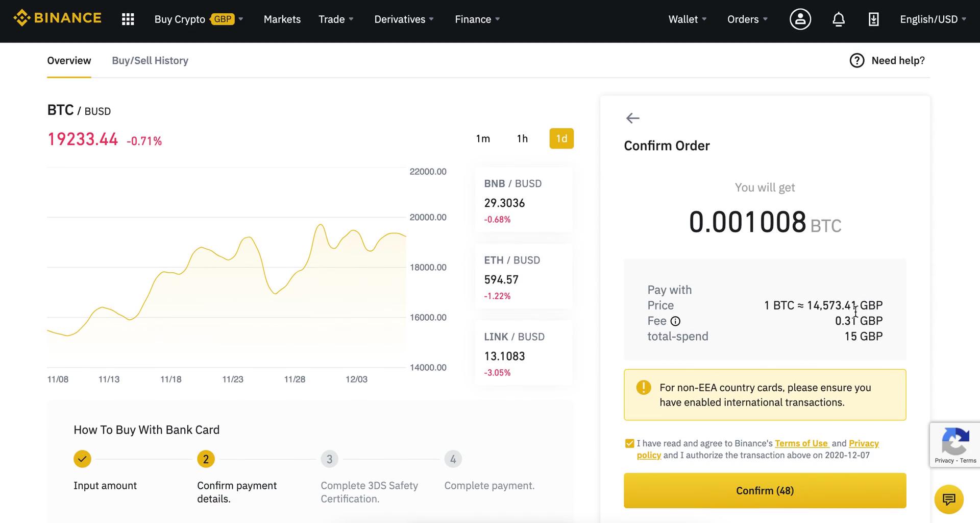The image size is (980, 523).
Task: Open the support chat bubble
Action: pos(948,500)
